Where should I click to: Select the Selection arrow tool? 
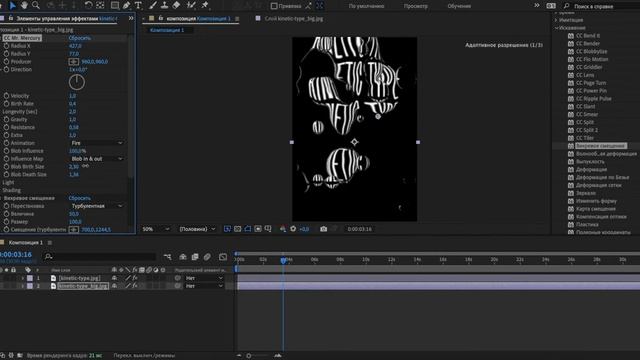click(12, 5)
